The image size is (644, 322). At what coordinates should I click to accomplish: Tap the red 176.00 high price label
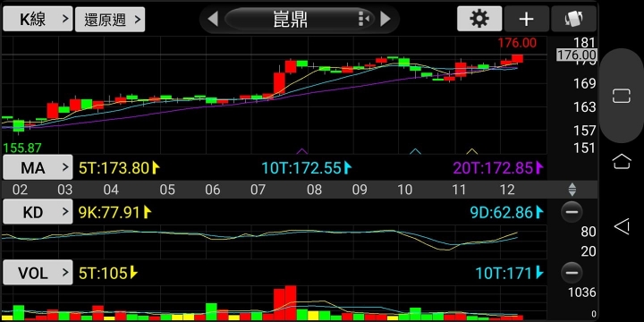(x=517, y=43)
